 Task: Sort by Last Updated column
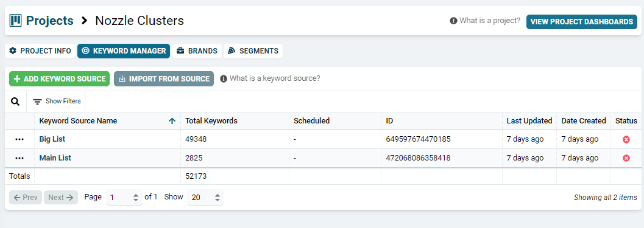[529, 121]
